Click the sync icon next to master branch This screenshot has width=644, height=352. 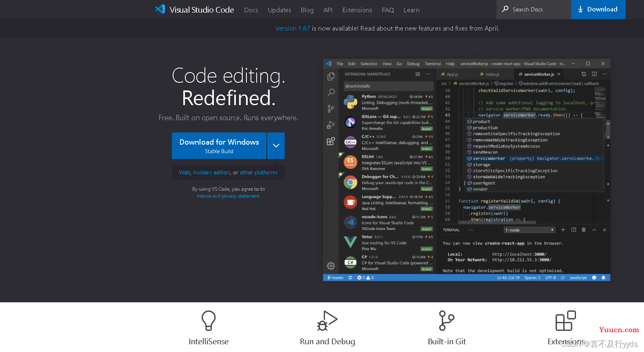350,277
